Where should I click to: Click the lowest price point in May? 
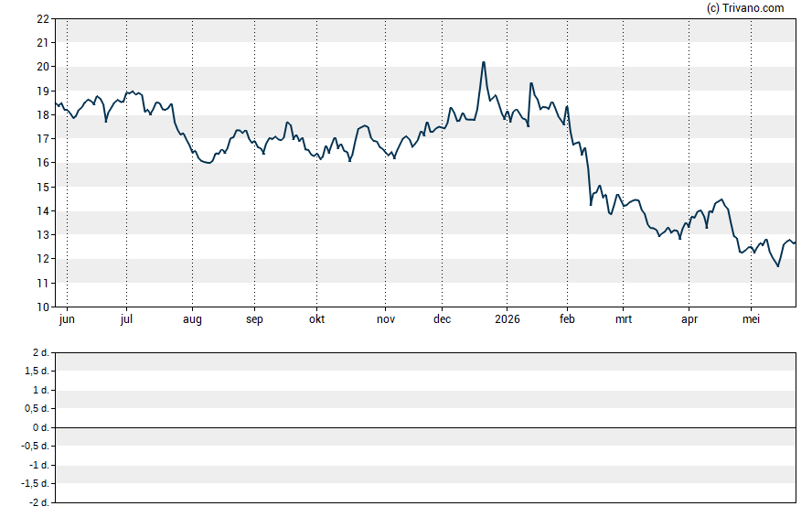[778, 266]
